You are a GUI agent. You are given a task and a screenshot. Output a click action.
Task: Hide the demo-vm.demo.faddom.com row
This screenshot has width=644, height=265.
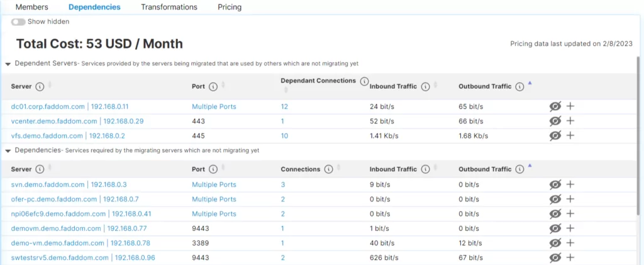coord(555,243)
